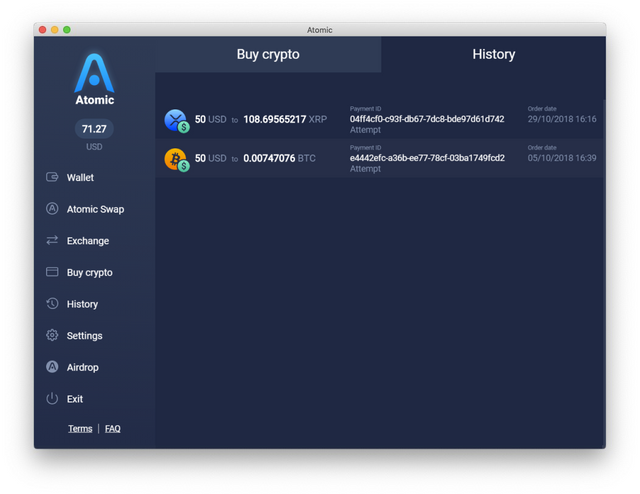Screen dimensions: 640x494
Task: Click the Atomic window title text
Action: point(320,30)
